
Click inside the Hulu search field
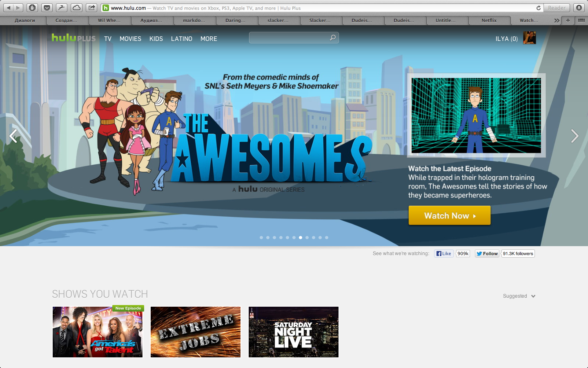[290, 38]
